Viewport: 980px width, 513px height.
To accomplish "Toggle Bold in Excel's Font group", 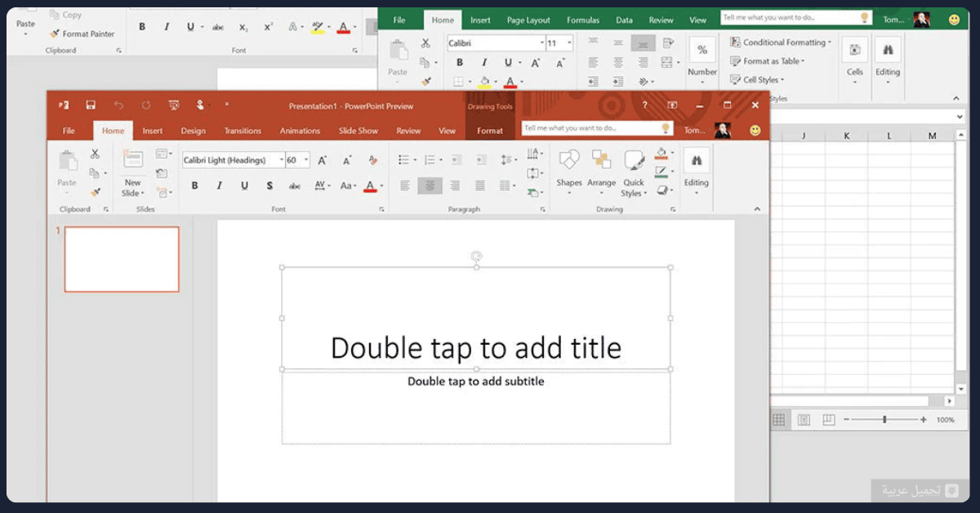I will coord(460,63).
